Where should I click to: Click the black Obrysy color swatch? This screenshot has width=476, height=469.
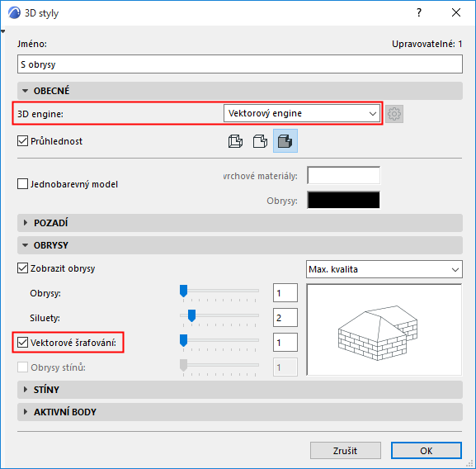tap(344, 200)
